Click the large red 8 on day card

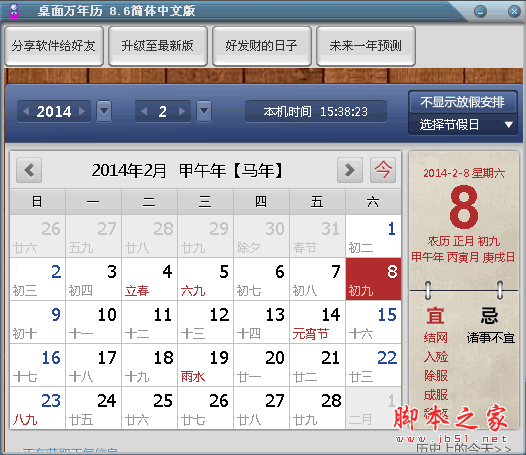(x=464, y=207)
